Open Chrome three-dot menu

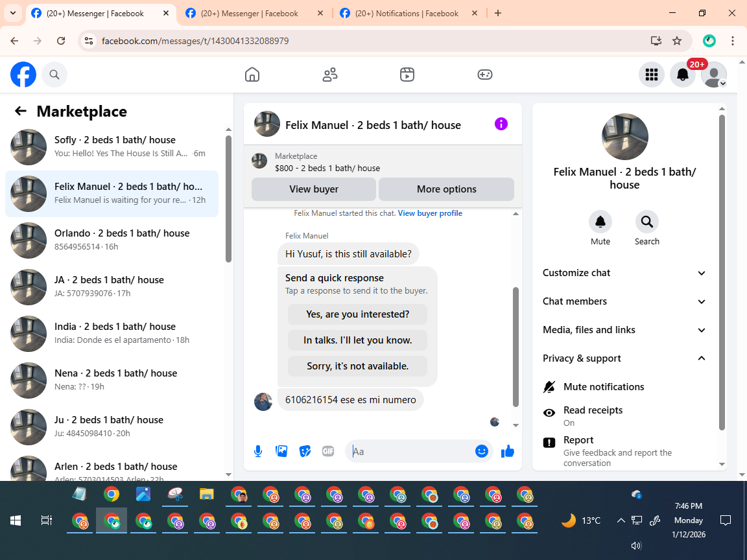coord(732,41)
